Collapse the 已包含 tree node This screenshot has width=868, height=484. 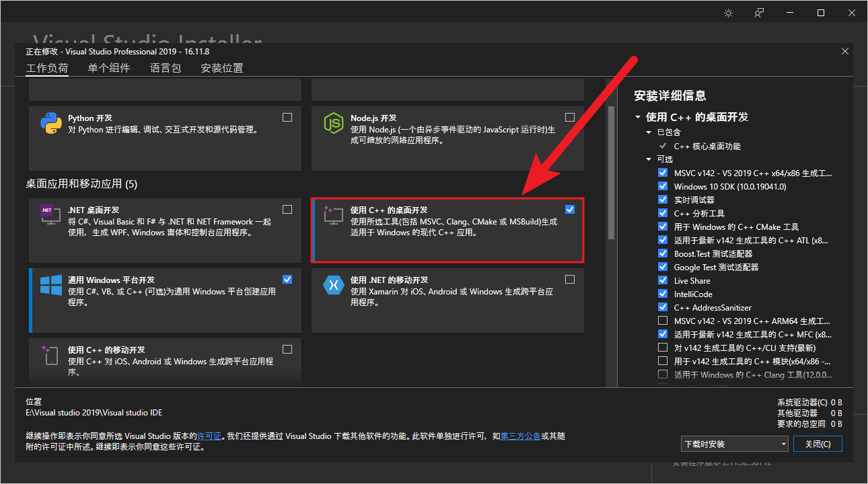(649, 132)
